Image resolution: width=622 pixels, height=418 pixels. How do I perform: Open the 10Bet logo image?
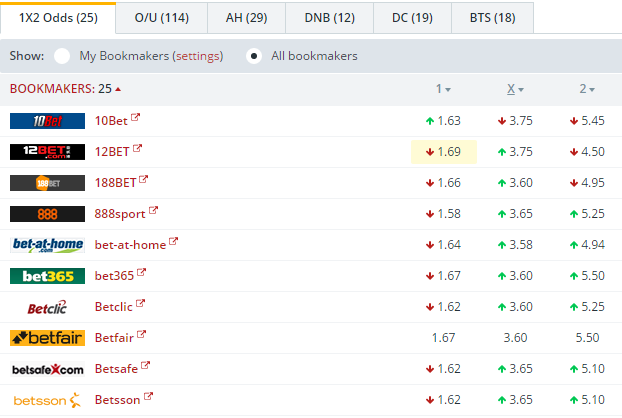[47, 121]
